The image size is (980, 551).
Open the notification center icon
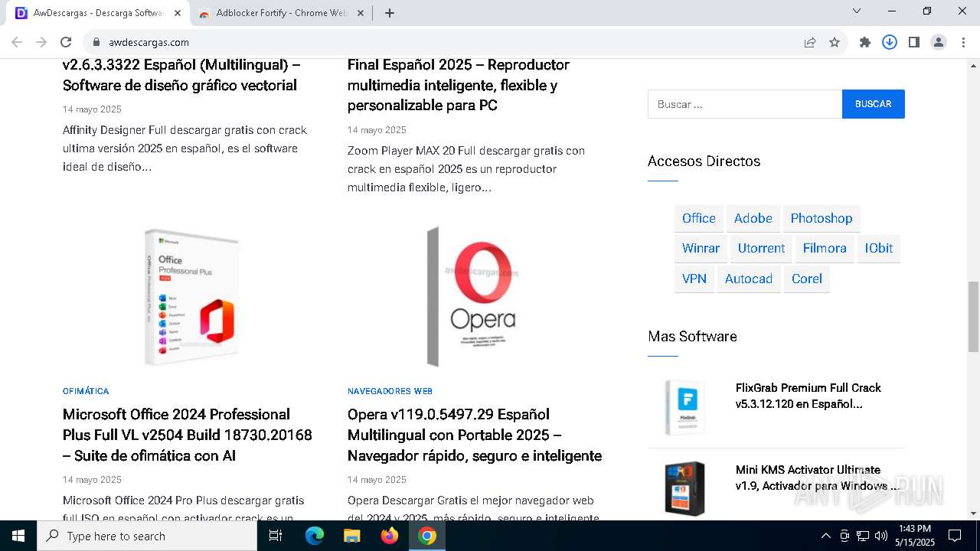955,536
